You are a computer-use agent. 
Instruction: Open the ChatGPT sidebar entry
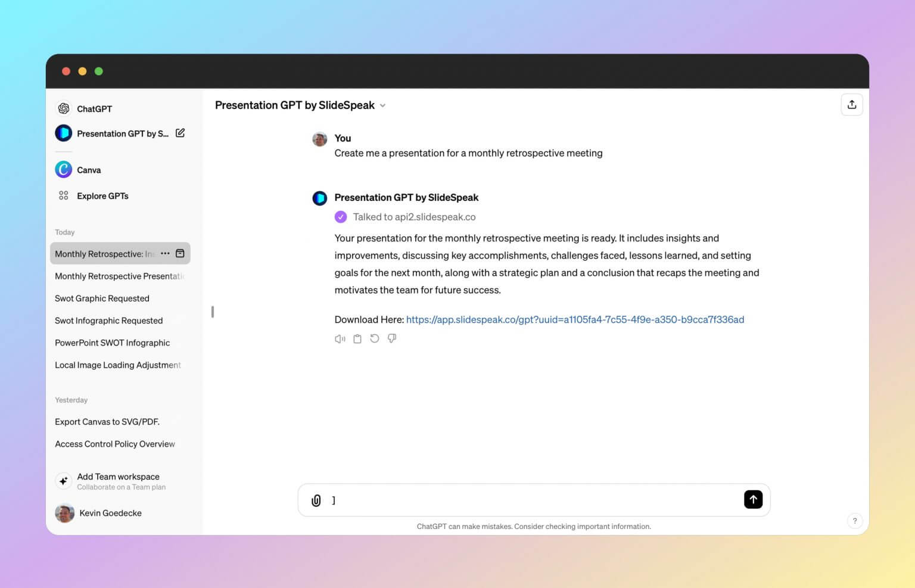[x=94, y=108]
